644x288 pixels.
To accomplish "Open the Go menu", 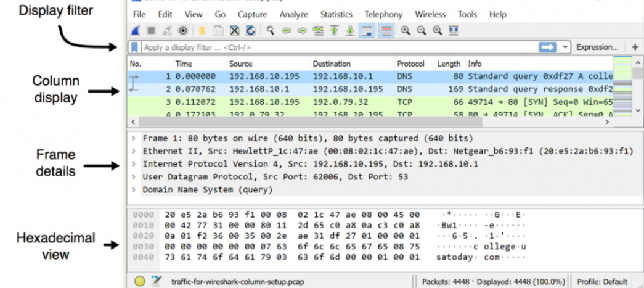I will (220, 14).
